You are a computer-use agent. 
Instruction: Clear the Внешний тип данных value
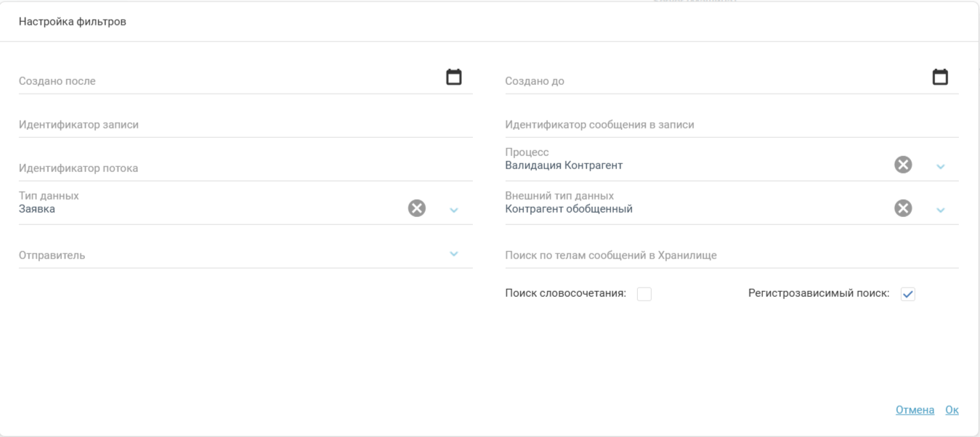(x=902, y=209)
